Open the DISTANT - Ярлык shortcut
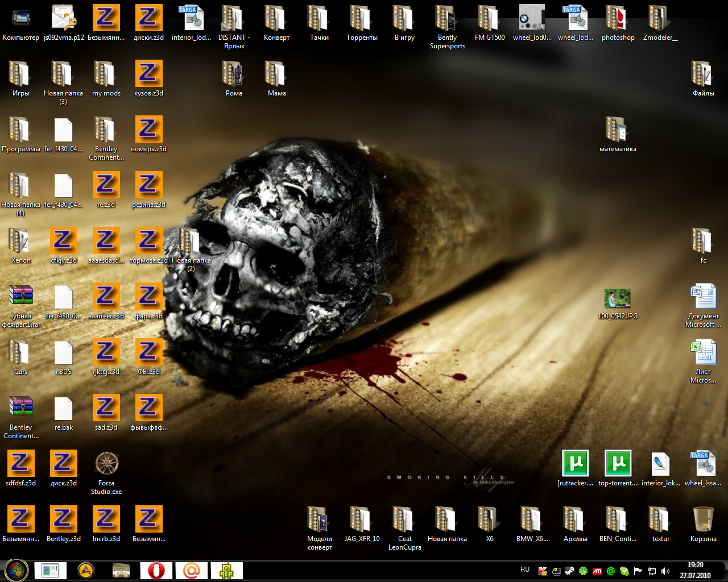The height and width of the screenshot is (582, 728). 234,27
